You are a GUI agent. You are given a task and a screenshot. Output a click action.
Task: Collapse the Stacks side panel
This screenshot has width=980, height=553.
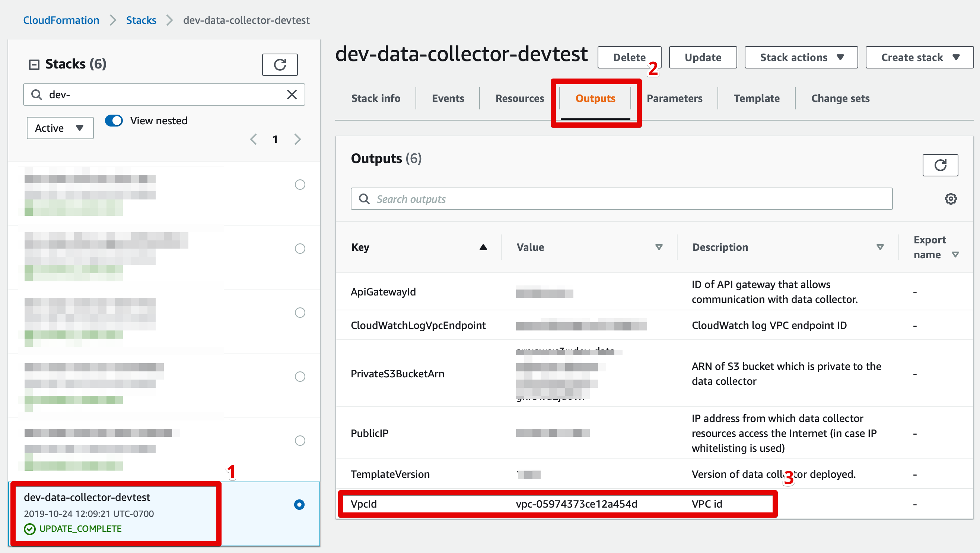(34, 64)
